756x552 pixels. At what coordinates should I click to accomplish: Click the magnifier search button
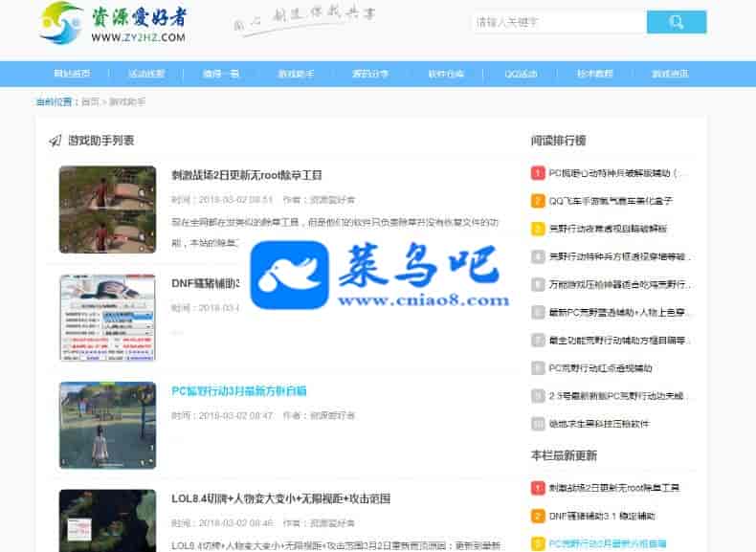tap(677, 22)
